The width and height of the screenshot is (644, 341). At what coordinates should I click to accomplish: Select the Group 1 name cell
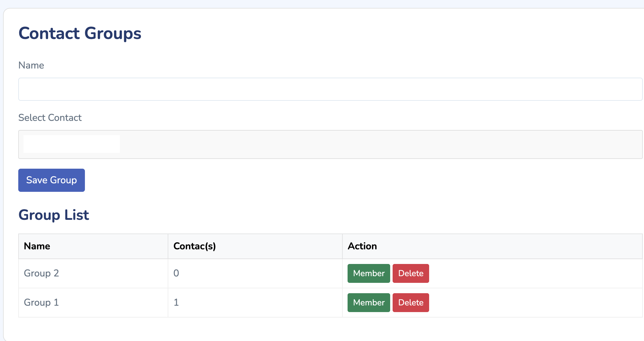(x=41, y=302)
